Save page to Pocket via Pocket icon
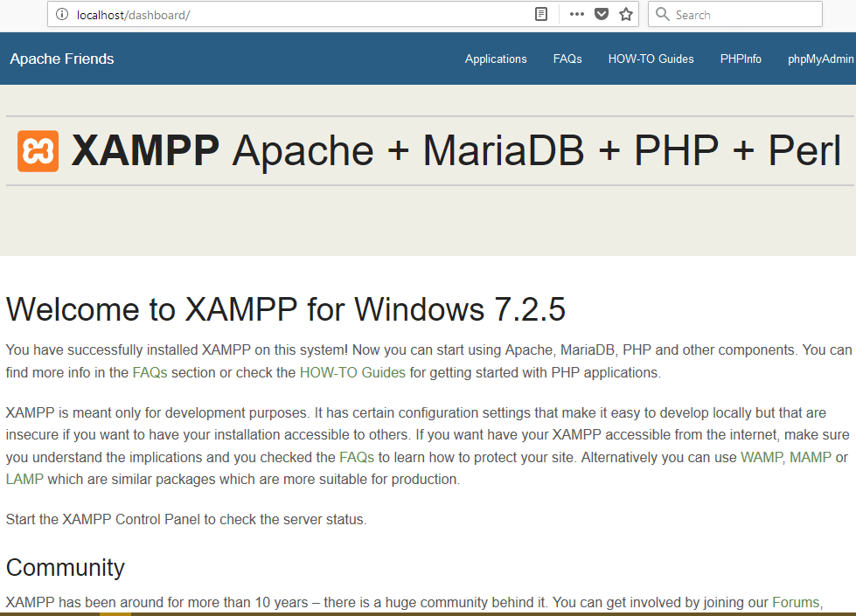Viewport: 856px width, 616px height. coord(601,14)
